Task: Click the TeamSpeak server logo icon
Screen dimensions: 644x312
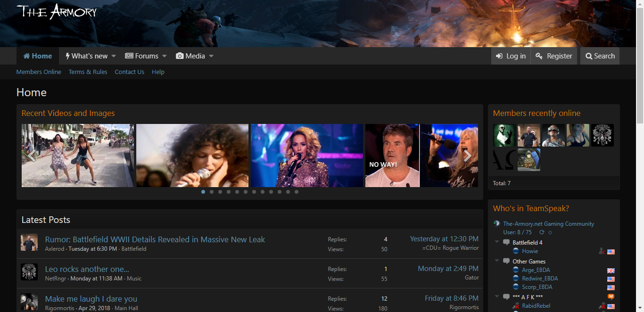Action: pyautogui.click(x=496, y=223)
